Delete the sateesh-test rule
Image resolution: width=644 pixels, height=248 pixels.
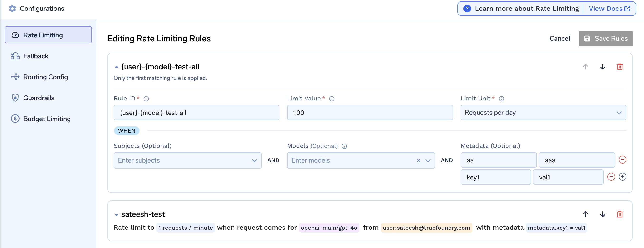(620, 214)
